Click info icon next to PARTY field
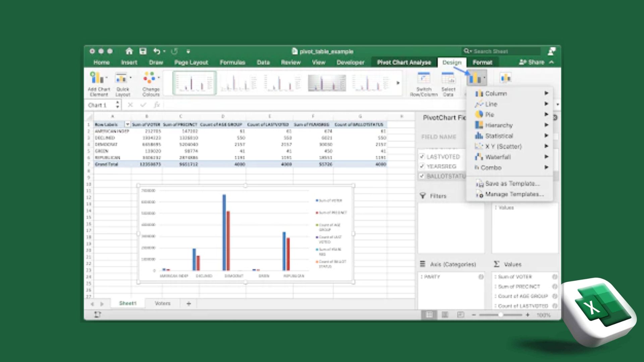 coord(481,277)
